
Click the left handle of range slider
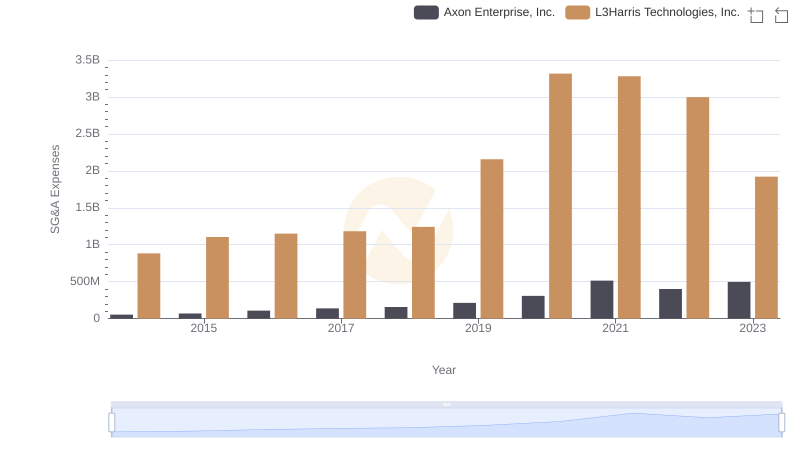pyautogui.click(x=112, y=423)
